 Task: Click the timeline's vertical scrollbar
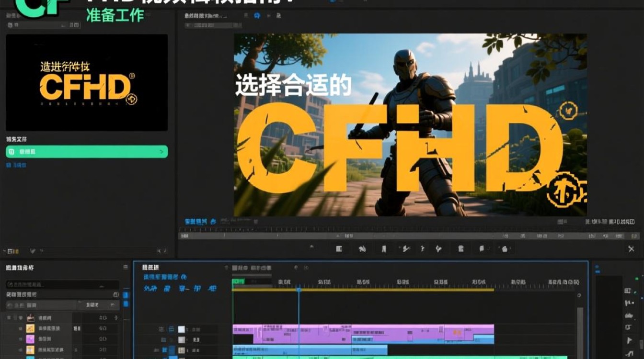pos(580,333)
